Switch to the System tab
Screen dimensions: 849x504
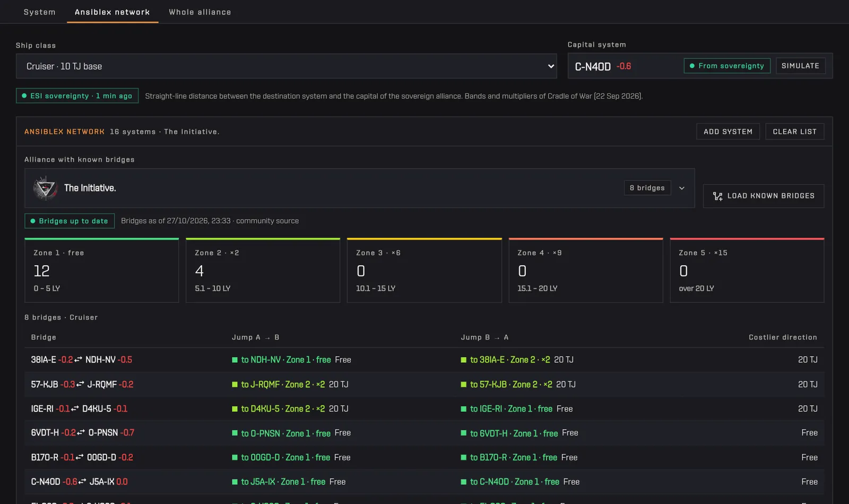(39, 12)
